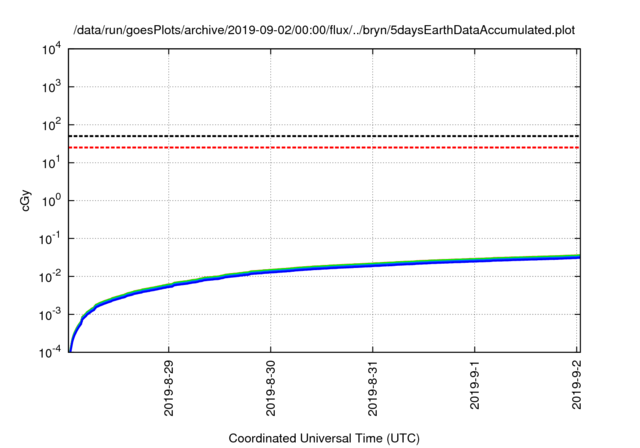The image size is (640, 448).
Task: Click the 10^2 y-axis tick label
Action: click(51, 125)
